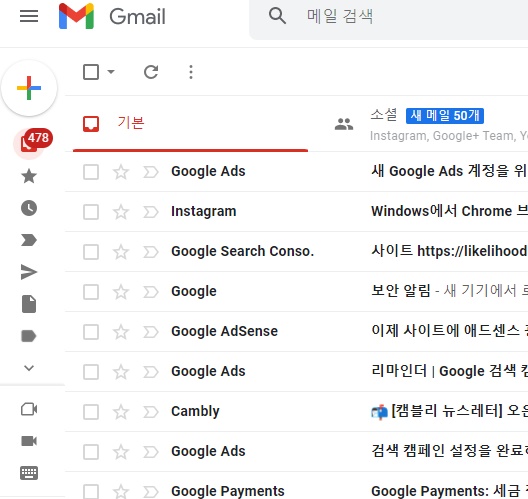Open mail from Google Payments
This screenshot has height=499, width=528.
point(228,491)
